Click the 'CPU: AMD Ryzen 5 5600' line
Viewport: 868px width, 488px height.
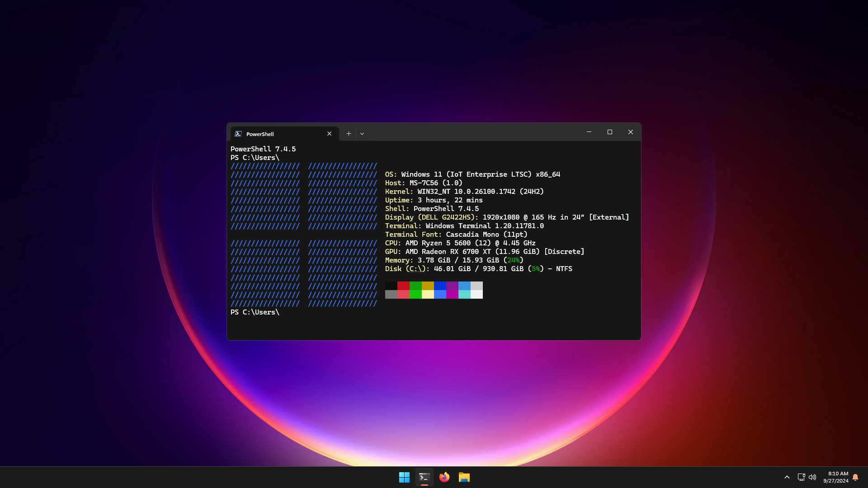coord(460,243)
